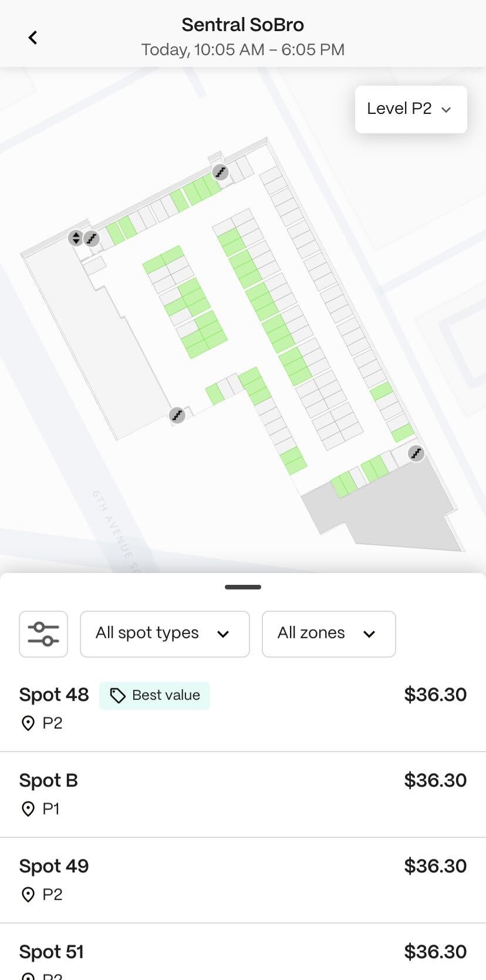Tap the location pin under Spot 48
This screenshot has height=980, width=486.
(28, 723)
